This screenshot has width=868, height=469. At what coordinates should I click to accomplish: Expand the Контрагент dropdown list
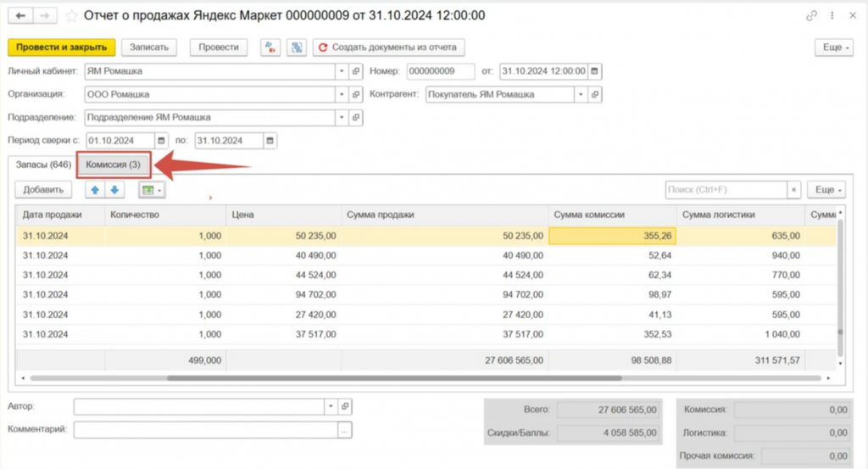[x=581, y=94]
